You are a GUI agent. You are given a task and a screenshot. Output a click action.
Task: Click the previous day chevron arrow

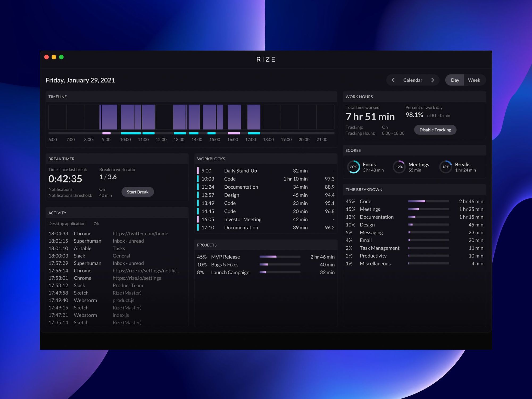(393, 80)
